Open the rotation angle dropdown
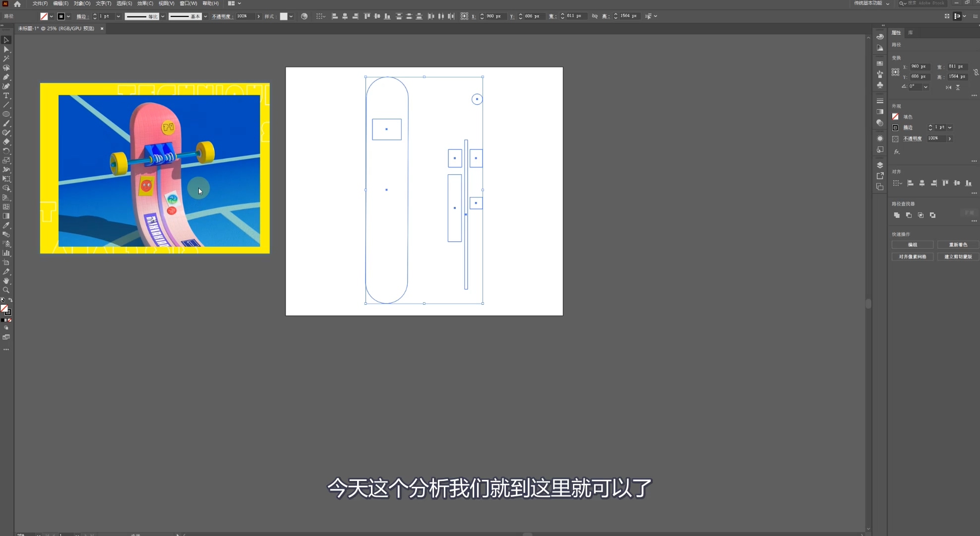 click(x=925, y=87)
